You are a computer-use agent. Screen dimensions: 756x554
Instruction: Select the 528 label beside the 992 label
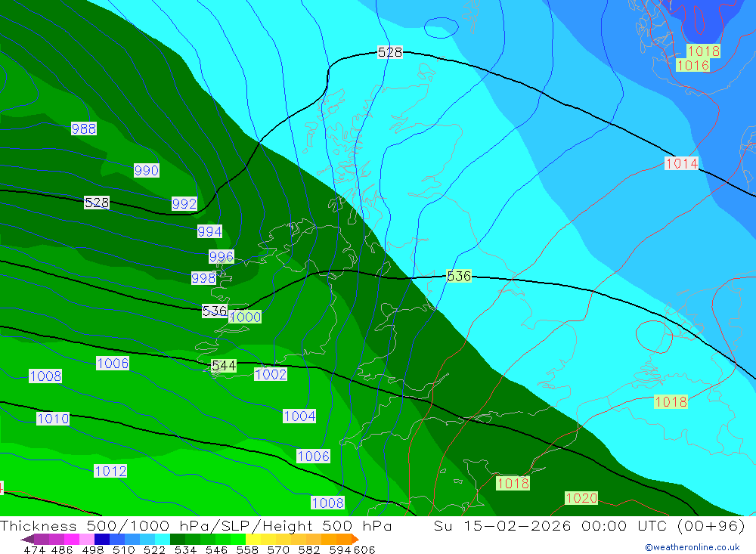point(97,203)
